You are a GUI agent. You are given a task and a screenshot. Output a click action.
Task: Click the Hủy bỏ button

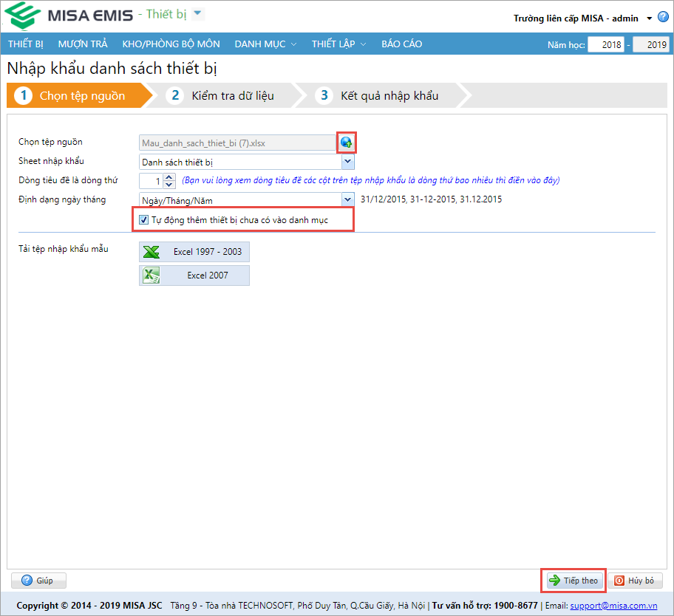tap(635, 581)
